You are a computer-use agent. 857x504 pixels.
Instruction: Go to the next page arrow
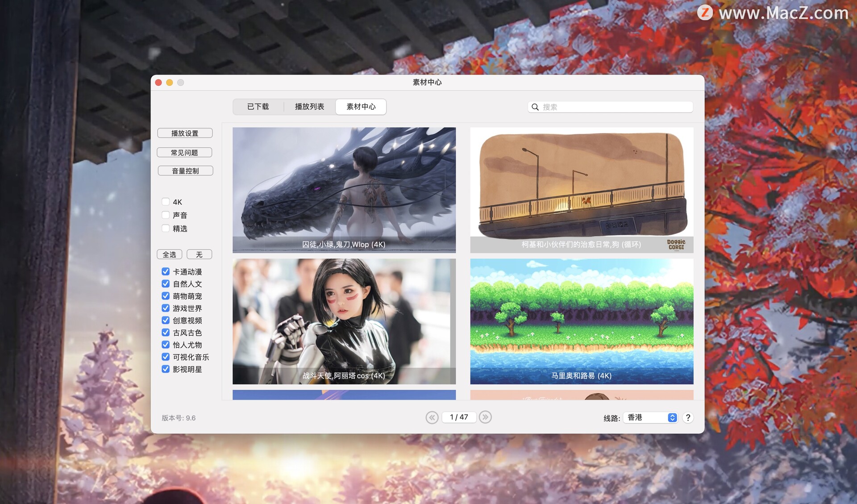485,417
